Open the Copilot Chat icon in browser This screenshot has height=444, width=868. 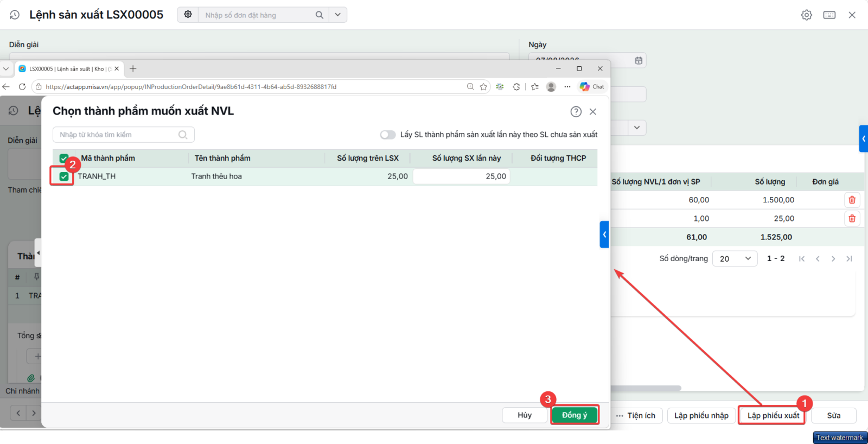point(591,87)
